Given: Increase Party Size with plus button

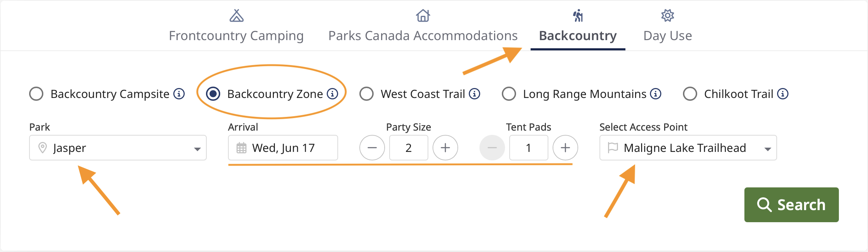Looking at the screenshot, I should [445, 148].
